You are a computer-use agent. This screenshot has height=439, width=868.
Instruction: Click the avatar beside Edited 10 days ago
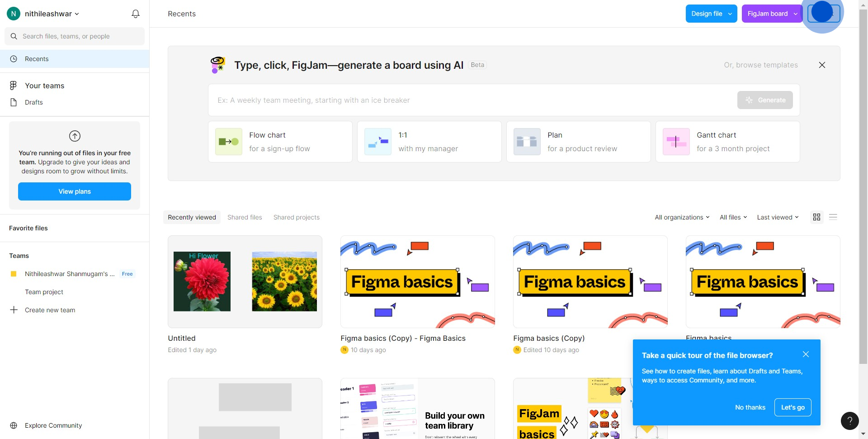(x=517, y=350)
